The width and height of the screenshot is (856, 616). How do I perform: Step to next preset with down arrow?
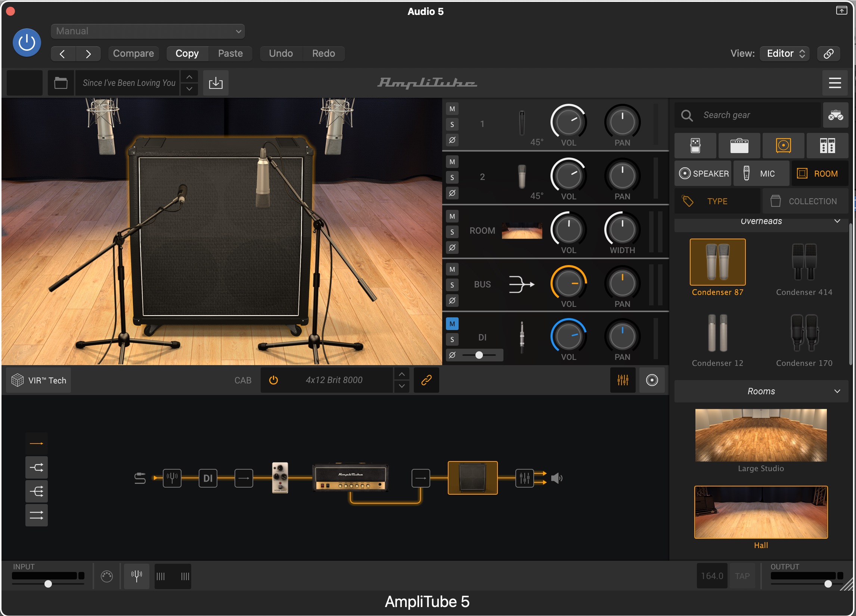[189, 89]
